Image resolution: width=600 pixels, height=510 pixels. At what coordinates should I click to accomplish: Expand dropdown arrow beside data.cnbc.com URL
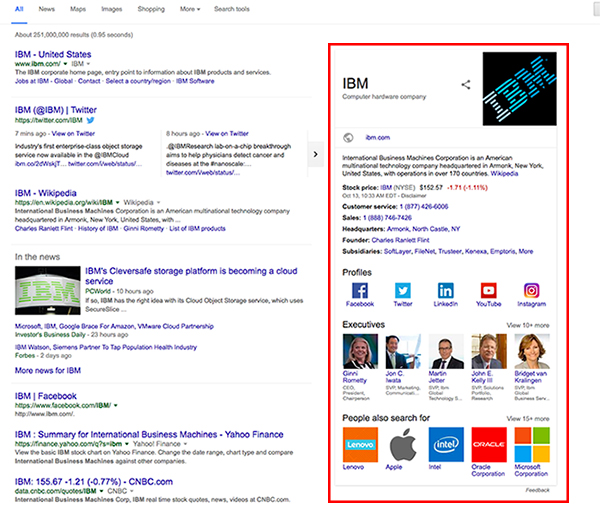[x=101, y=491]
